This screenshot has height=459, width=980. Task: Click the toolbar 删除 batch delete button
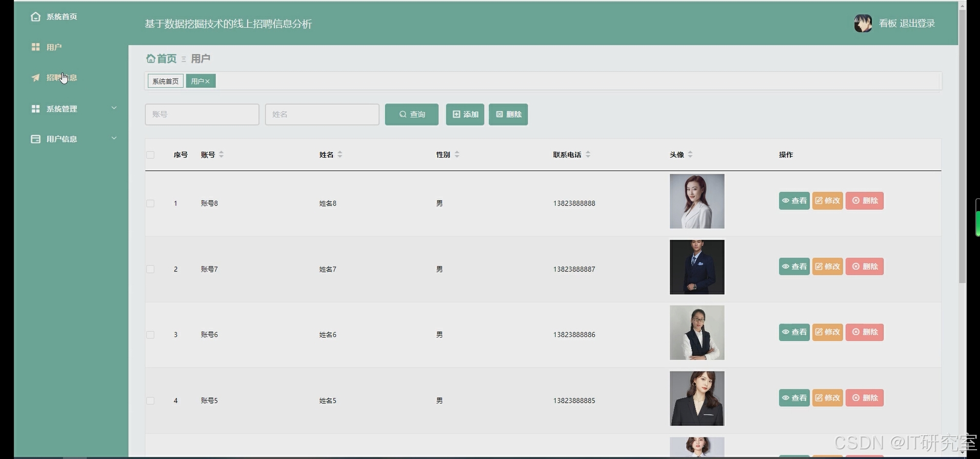pyautogui.click(x=508, y=114)
